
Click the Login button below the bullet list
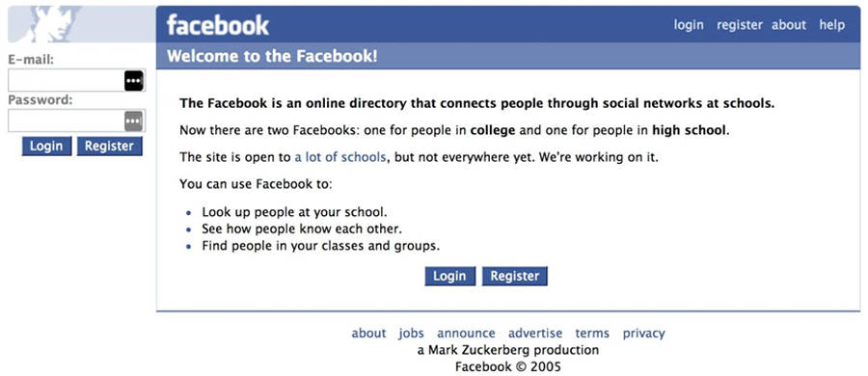[450, 276]
